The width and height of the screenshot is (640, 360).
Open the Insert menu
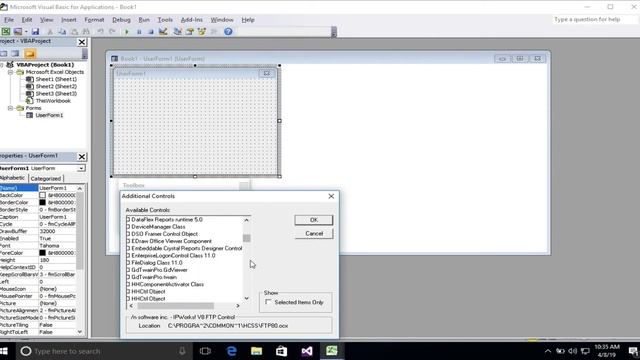69,20
